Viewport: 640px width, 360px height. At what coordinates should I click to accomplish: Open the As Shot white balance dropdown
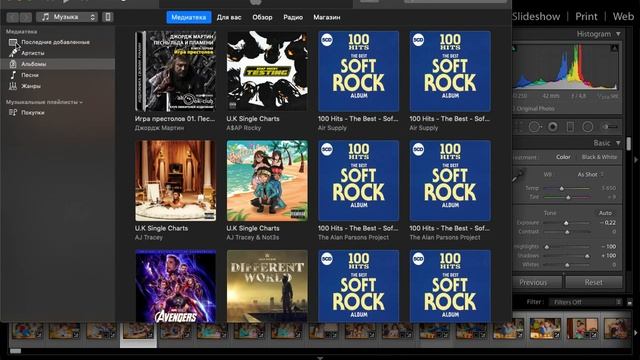591,175
